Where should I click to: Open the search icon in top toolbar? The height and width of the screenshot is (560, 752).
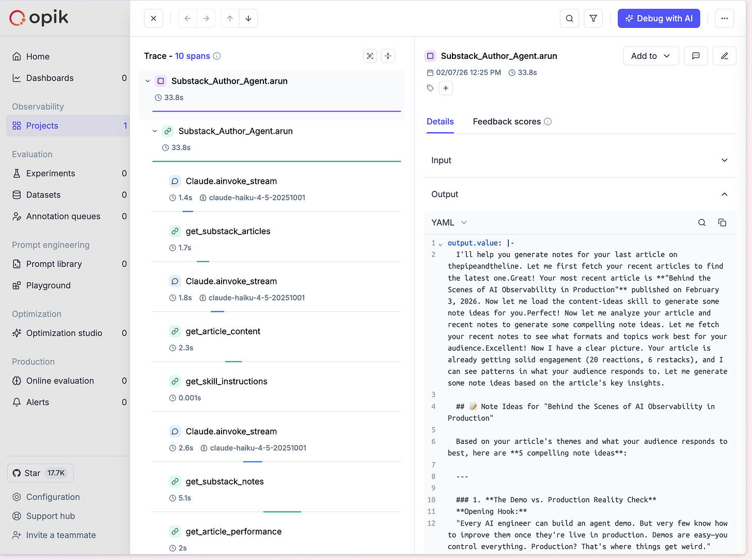569,19
